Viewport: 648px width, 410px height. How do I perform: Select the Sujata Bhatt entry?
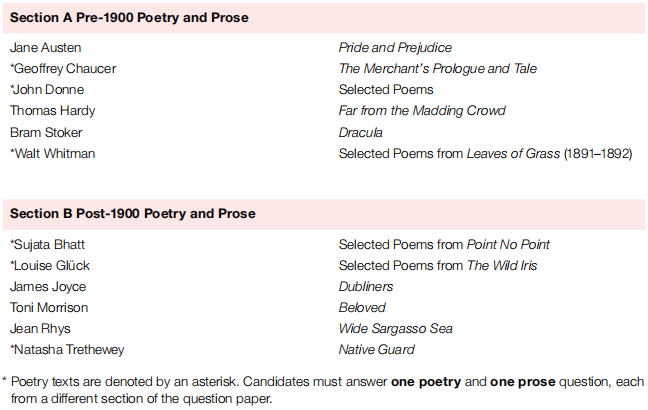pyautogui.click(x=48, y=245)
